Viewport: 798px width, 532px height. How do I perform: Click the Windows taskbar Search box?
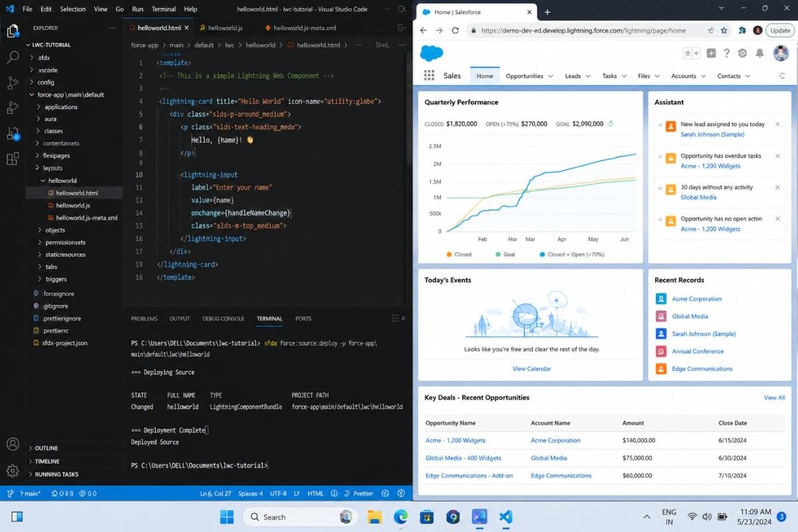pyautogui.click(x=300, y=517)
